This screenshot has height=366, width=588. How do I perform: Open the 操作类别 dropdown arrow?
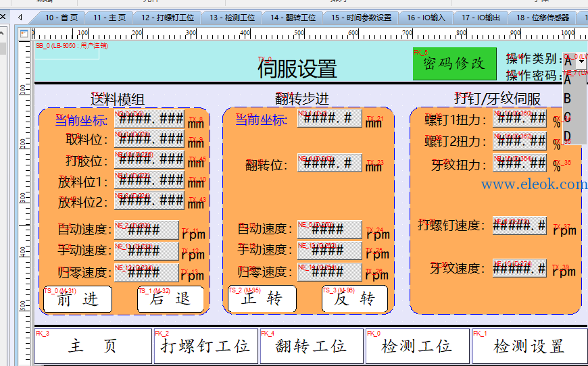coord(581,61)
